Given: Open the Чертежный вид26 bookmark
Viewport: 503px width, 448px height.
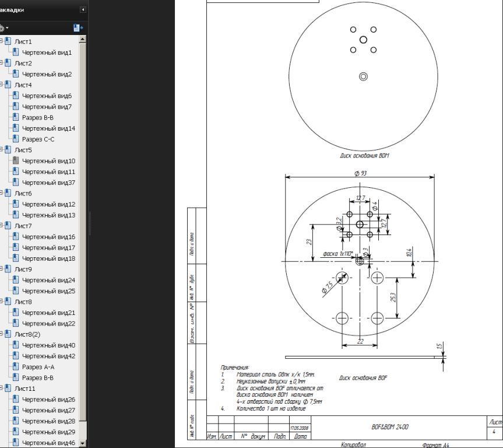Looking at the screenshot, I should pos(48,400).
